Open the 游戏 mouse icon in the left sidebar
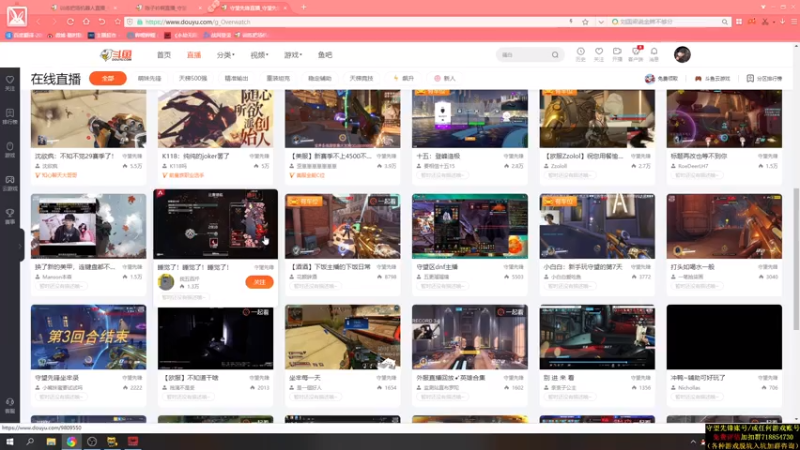 point(10,150)
